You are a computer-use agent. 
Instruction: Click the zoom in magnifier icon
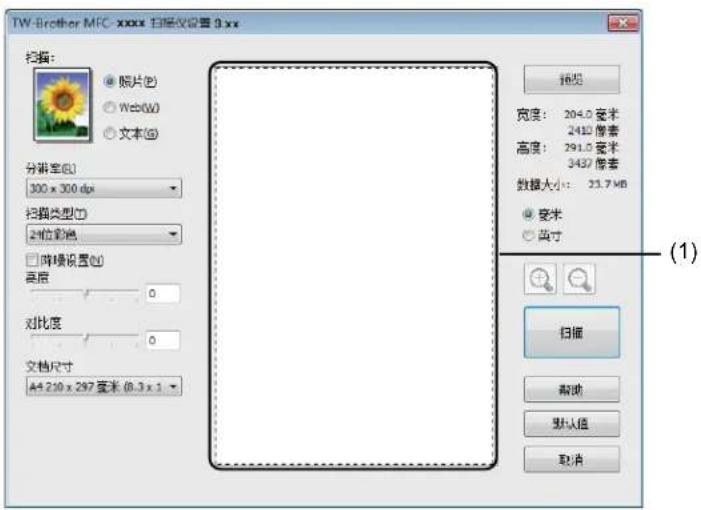click(x=540, y=279)
